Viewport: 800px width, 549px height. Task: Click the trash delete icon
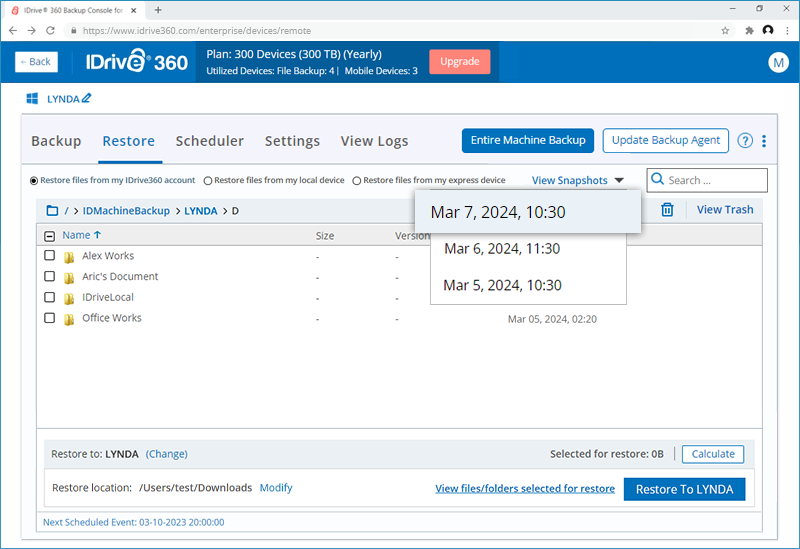tap(667, 210)
